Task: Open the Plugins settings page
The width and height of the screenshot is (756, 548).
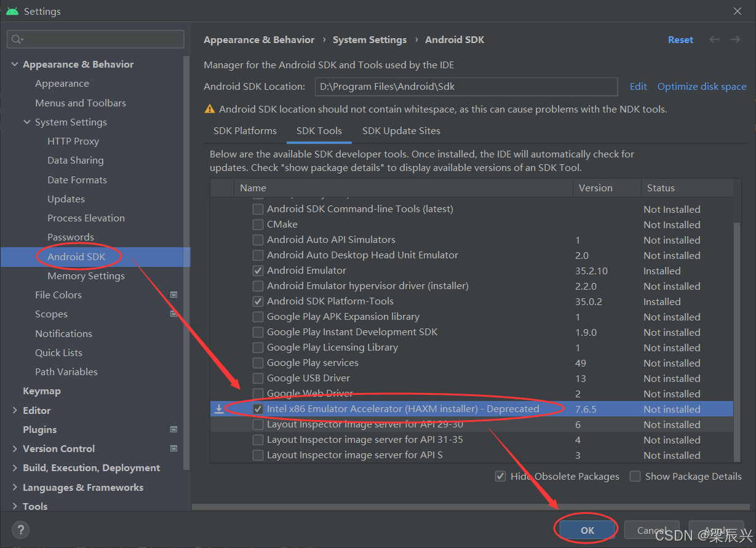Action: [40, 429]
